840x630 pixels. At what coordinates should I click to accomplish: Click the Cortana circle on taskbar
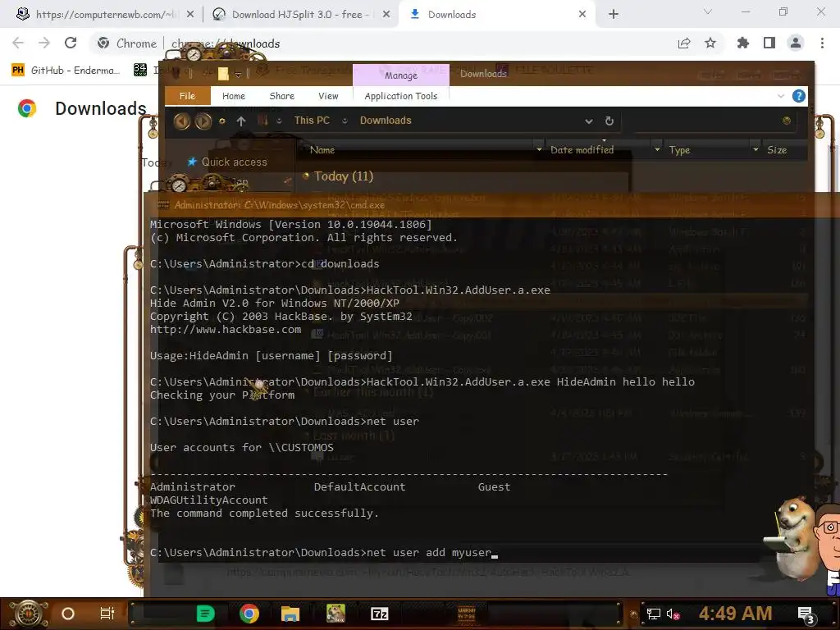[x=68, y=614]
